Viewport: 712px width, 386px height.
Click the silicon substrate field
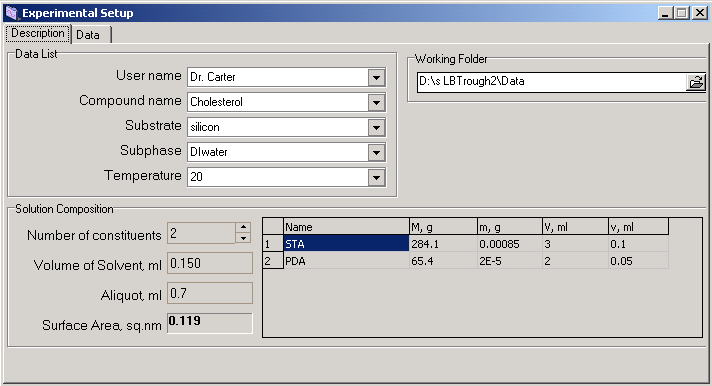point(278,127)
